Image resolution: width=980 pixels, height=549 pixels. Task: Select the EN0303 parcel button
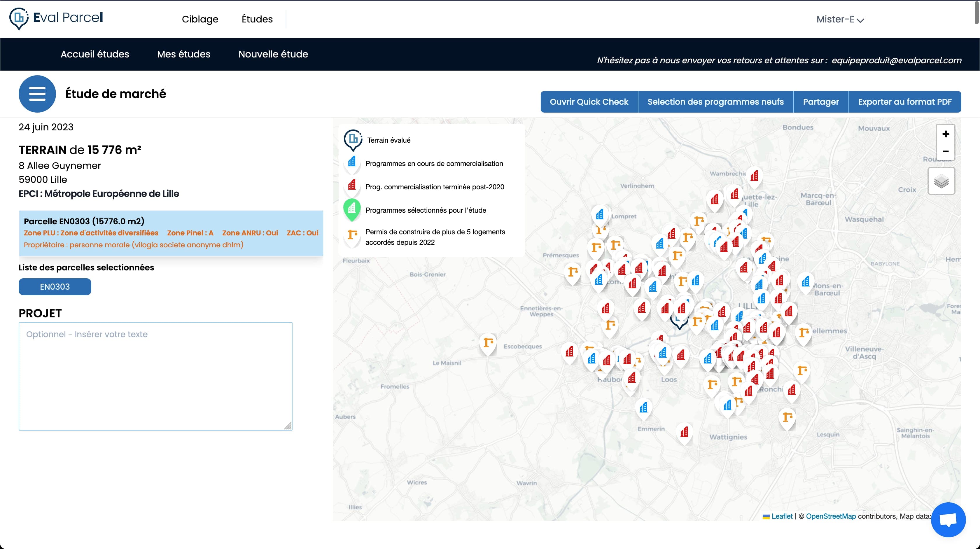55,286
